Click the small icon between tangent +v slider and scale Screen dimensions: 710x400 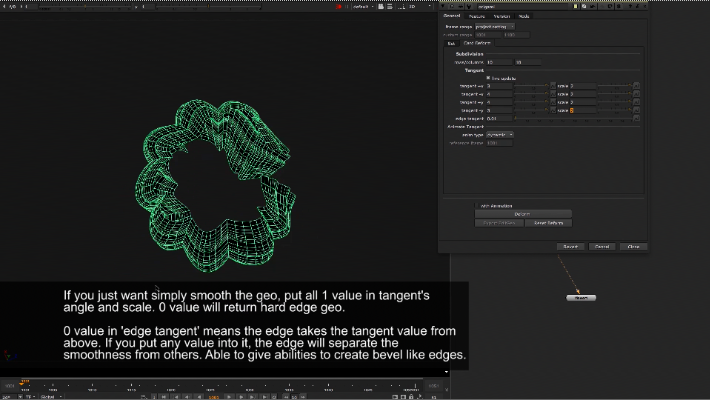553,102
